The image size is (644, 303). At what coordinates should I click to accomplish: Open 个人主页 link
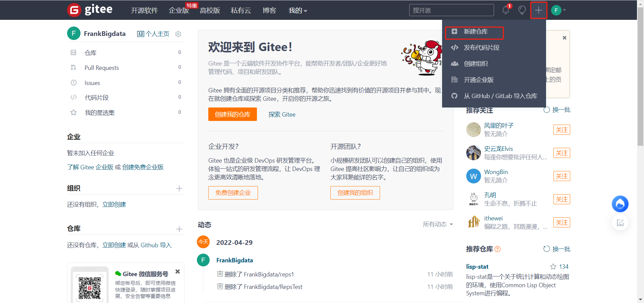pos(153,34)
